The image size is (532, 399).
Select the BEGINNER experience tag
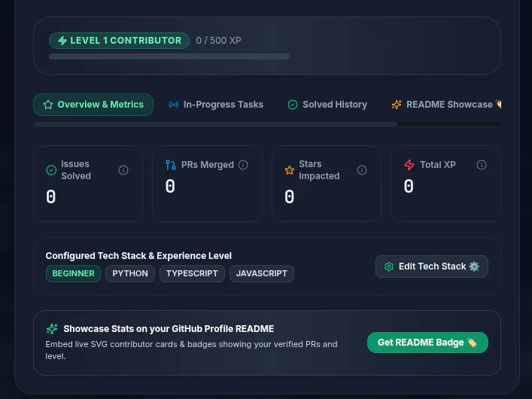click(x=73, y=274)
